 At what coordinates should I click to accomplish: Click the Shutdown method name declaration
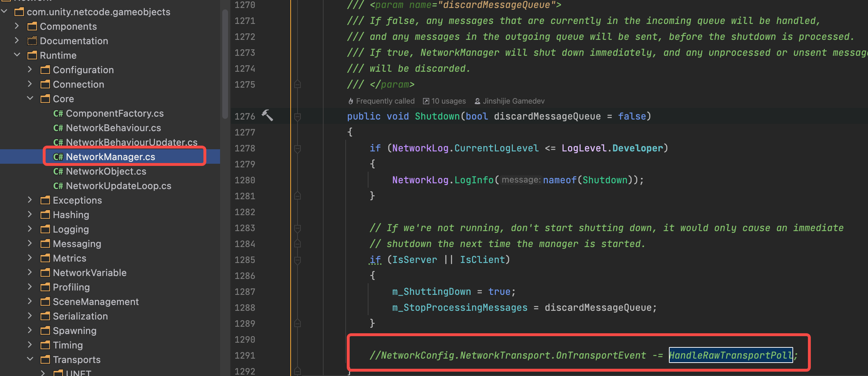437,116
